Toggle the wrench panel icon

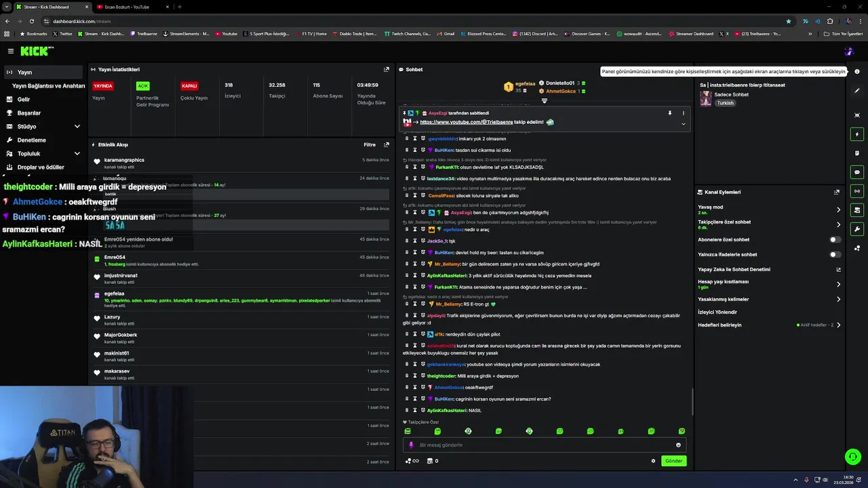[x=857, y=229]
